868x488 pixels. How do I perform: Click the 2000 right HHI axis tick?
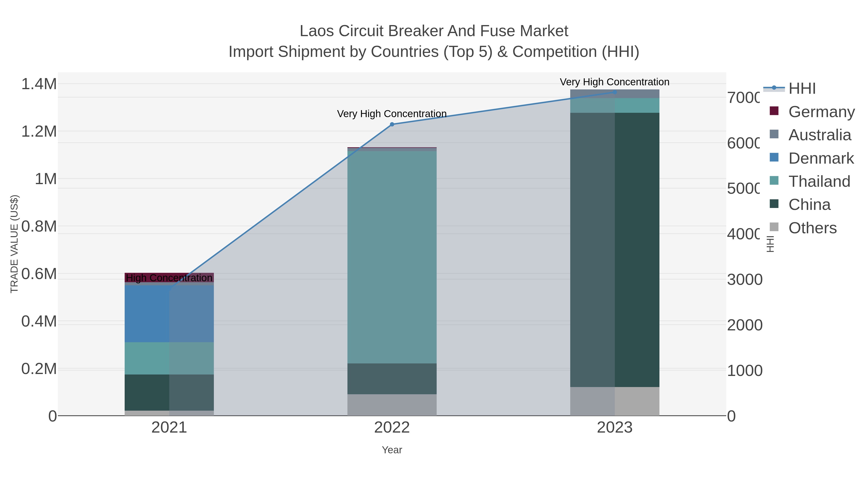(745, 325)
